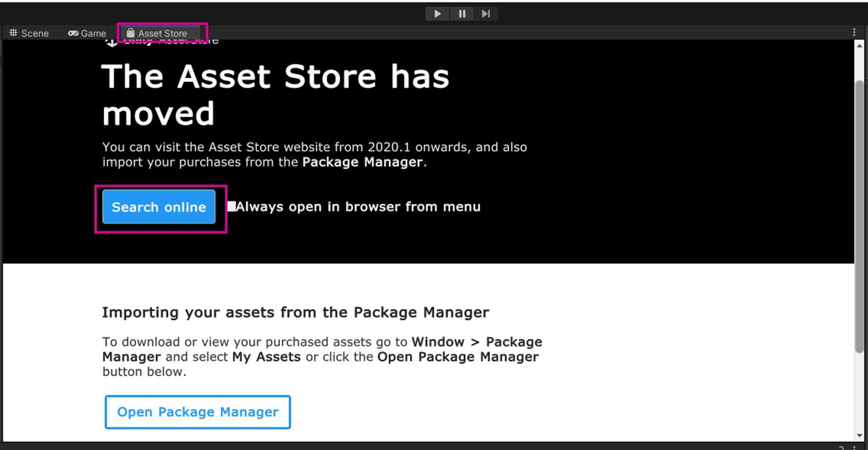The width and height of the screenshot is (868, 450).
Task: Click the Open Package Manager button
Action: tap(198, 412)
